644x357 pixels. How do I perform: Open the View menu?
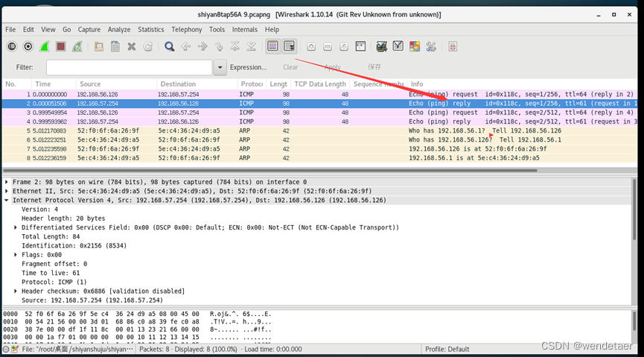(x=48, y=30)
